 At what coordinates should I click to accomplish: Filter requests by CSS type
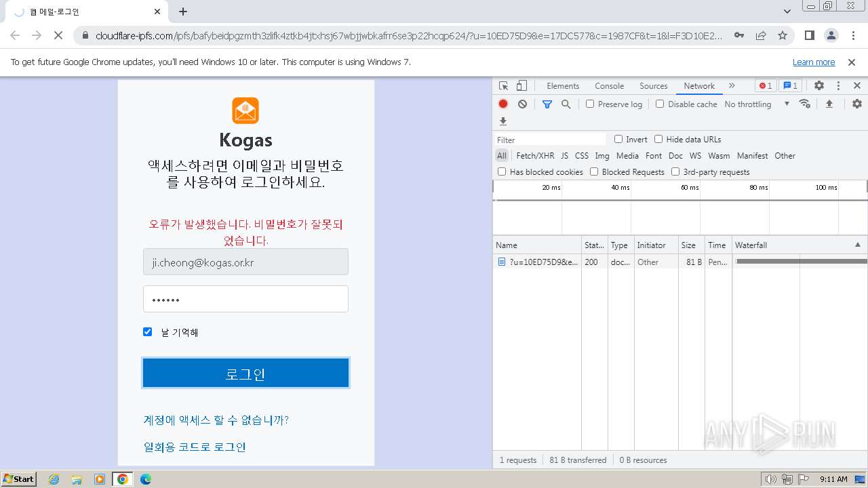point(582,156)
